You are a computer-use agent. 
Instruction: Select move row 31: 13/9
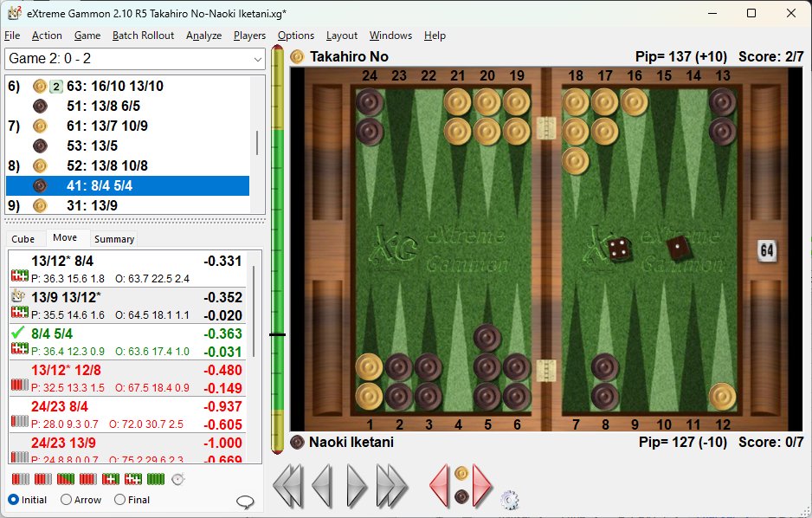[x=127, y=205]
